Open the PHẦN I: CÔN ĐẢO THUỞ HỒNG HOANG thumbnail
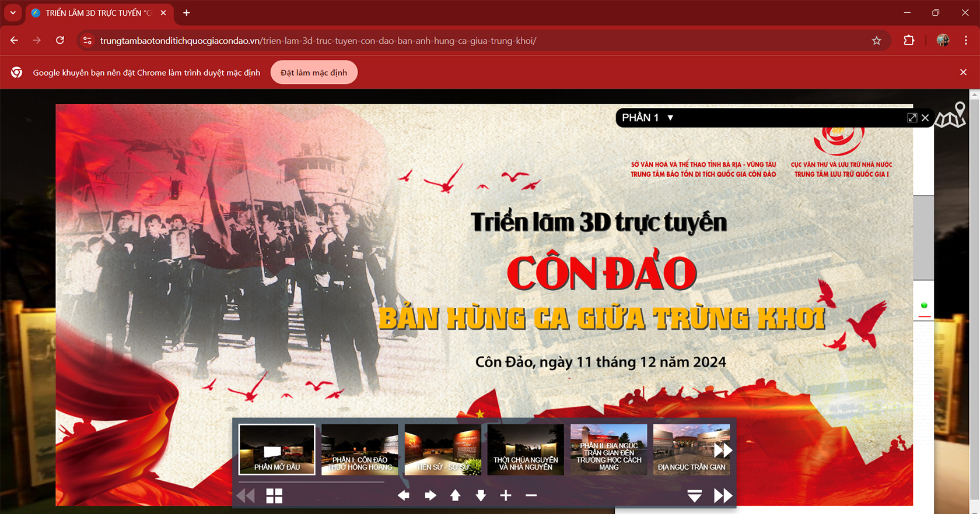Viewport: 980px width, 514px height. click(360, 449)
